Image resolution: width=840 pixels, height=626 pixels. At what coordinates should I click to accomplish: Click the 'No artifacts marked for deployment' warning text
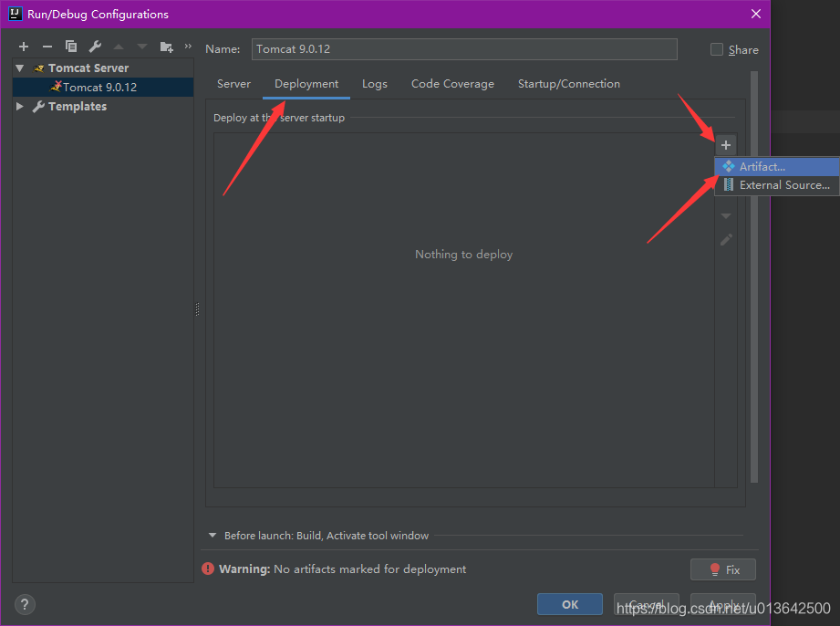369,569
